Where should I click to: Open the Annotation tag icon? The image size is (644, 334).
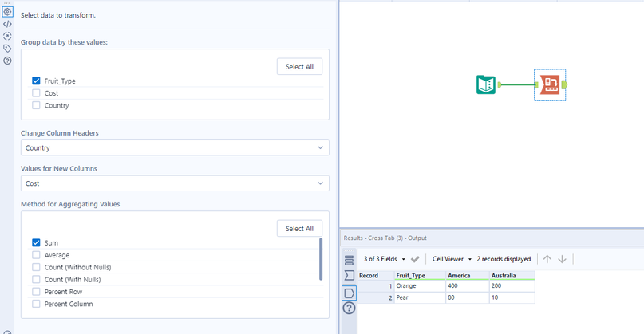pos(7,49)
